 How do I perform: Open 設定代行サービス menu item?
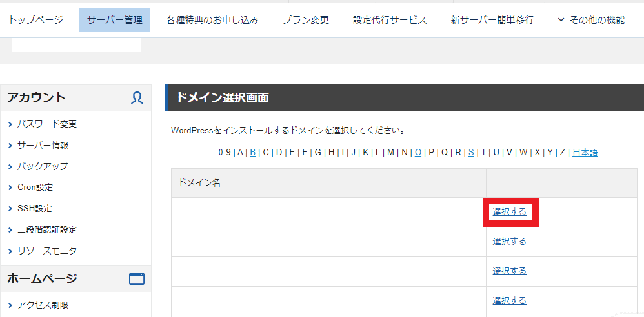click(390, 20)
